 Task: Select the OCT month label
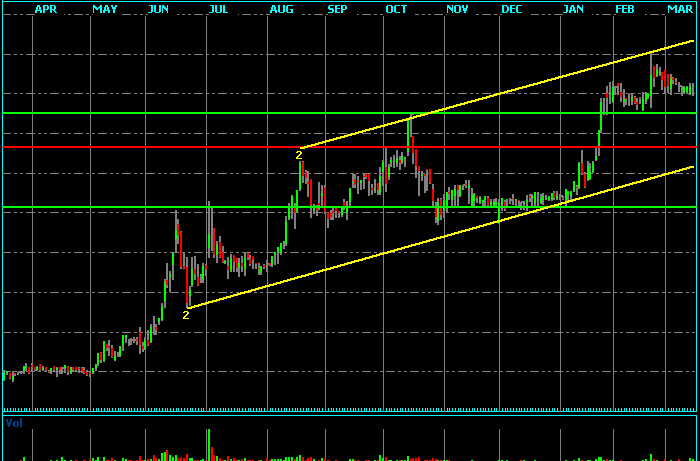click(x=396, y=9)
